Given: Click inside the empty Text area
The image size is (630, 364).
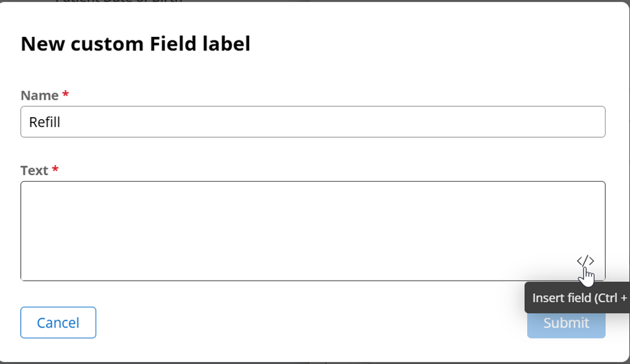Looking at the screenshot, I should click(312, 231).
